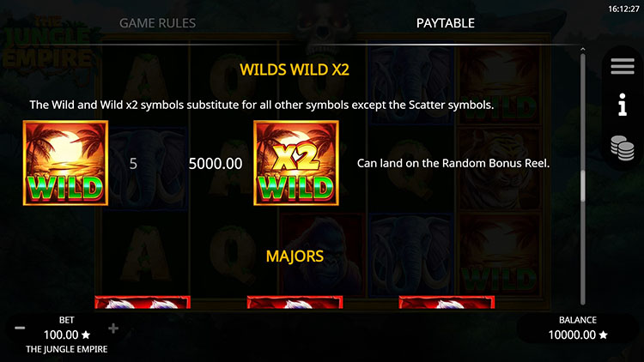Viewport: 644px width, 362px height.
Task: Click the scroll-up arrow above the scrollbar
Action: pyautogui.click(x=582, y=49)
